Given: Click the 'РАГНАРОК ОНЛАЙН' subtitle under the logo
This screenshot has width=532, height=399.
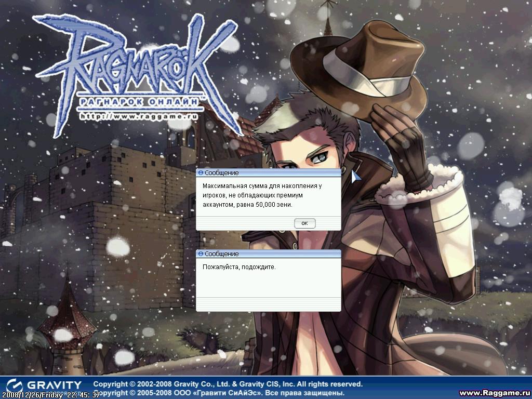Looking at the screenshot, I should 139,102.
